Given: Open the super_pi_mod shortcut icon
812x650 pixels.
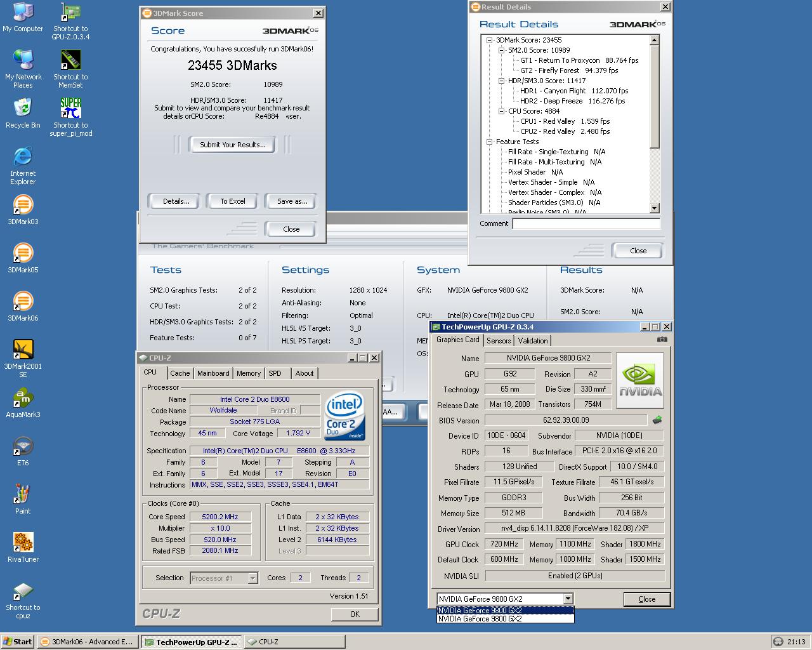Looking at the screenshot, I should tap(70, 117).
